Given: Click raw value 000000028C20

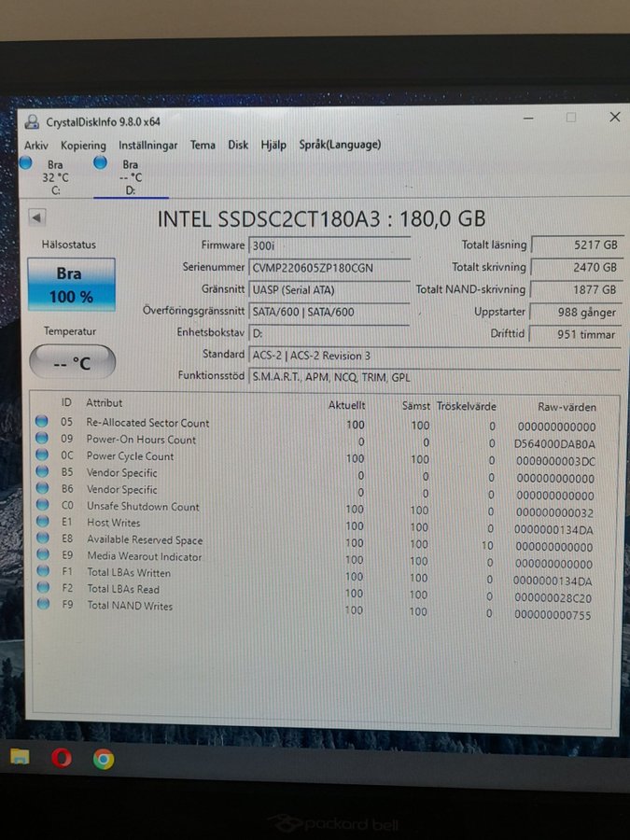Looking at the screenshot, I should pos(553,598).
